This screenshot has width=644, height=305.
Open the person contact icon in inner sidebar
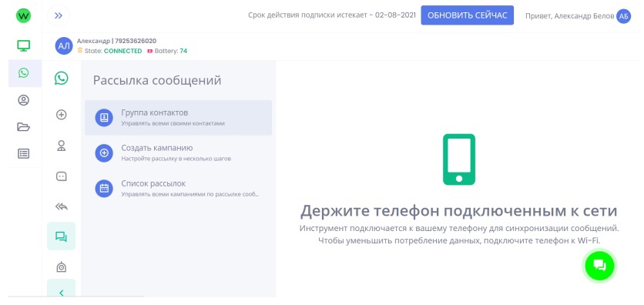(x=61, y=146)
